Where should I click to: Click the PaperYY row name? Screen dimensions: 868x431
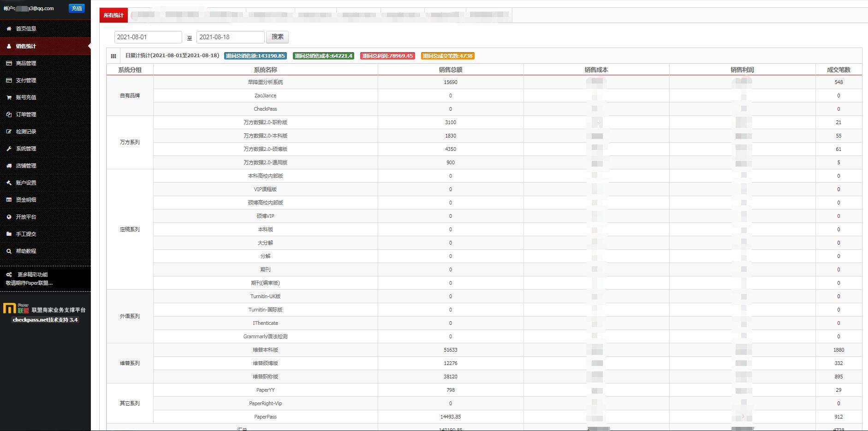pyautogui.click(x=266, y=390)
